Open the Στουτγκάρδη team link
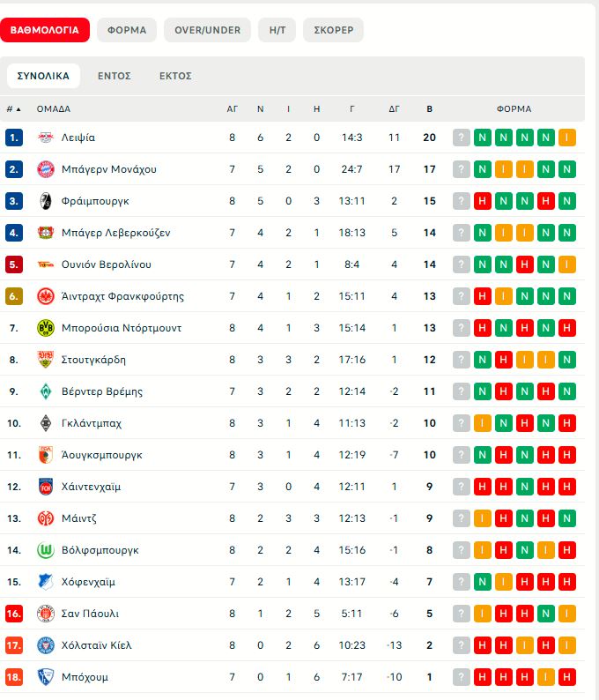Viewport: 599px width, 700px height. pyautogui.click(x=93, y=360)
